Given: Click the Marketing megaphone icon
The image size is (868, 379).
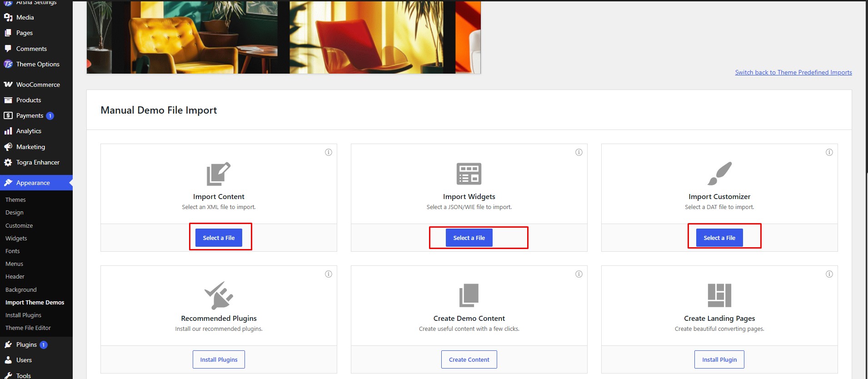Looking at the screenshot, I should 8,147.
